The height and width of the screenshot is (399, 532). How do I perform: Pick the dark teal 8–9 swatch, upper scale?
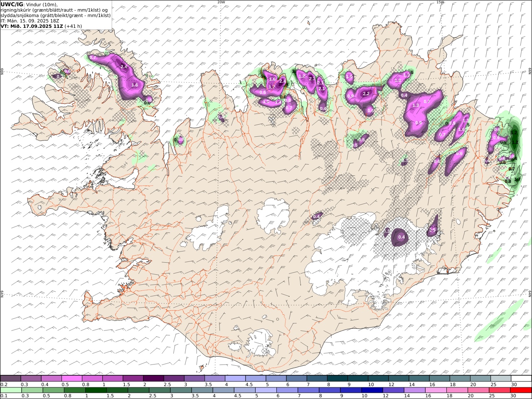(x=337, y=378)
